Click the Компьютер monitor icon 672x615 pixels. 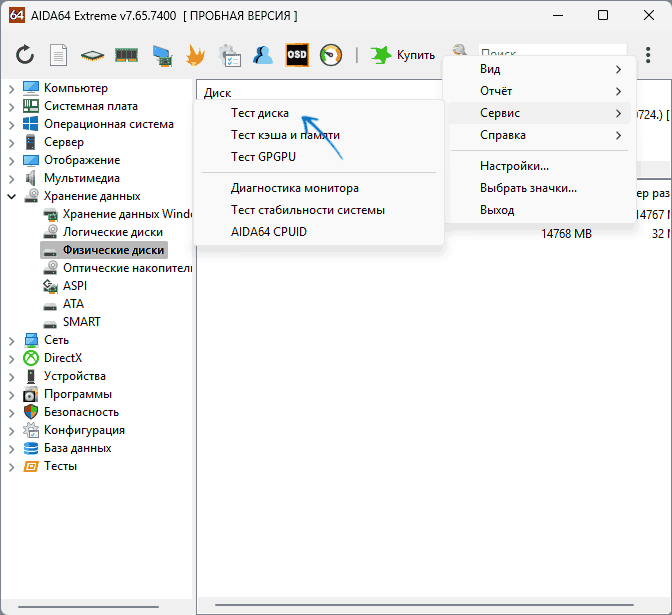pos(31,88)
